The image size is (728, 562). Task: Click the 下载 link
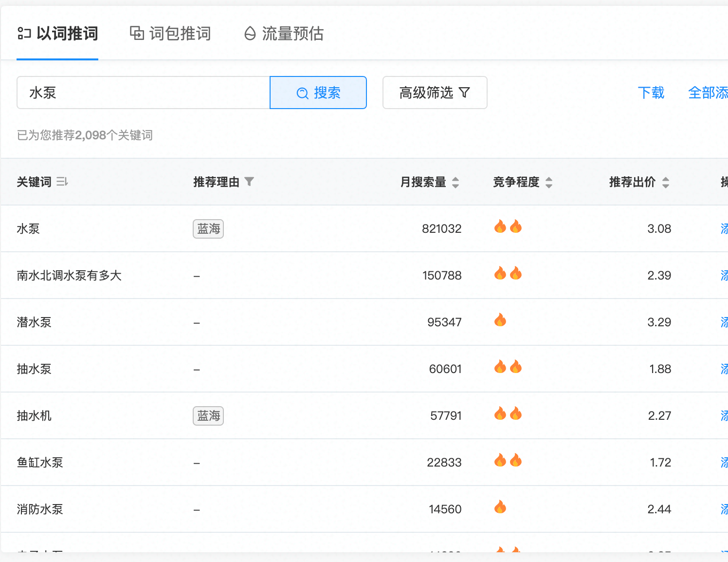click(x=651, y=93)
